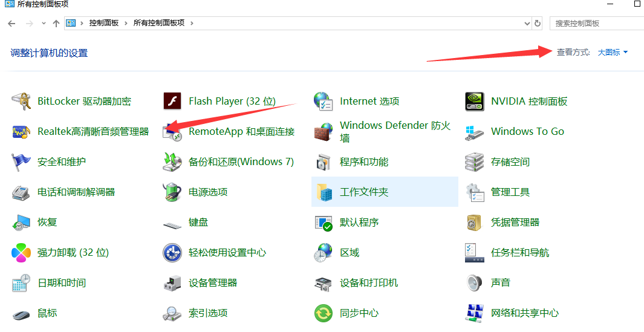The width and height of the screenshot is (644, 332).
Task: Open the BitLocker 驱动器加密 icon
Action: point(21,102)
